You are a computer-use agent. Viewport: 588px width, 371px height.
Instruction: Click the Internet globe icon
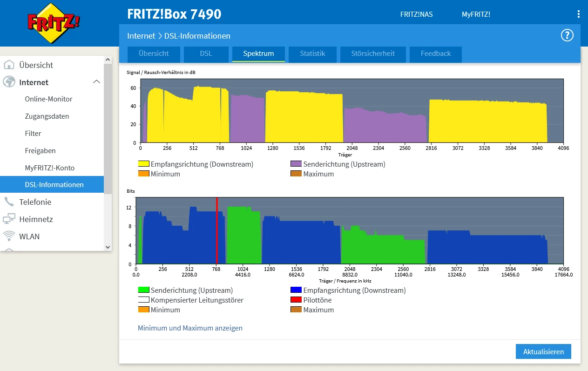(9, 82)
